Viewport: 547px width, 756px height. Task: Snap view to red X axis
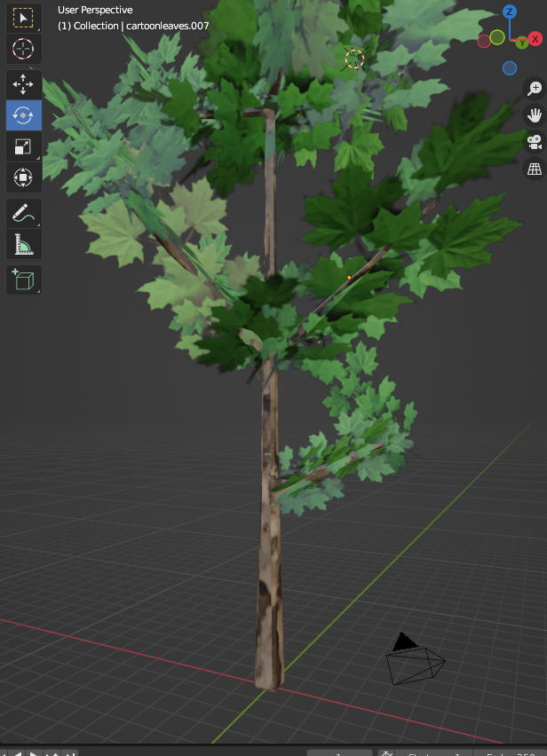click(x=535, y=39)
